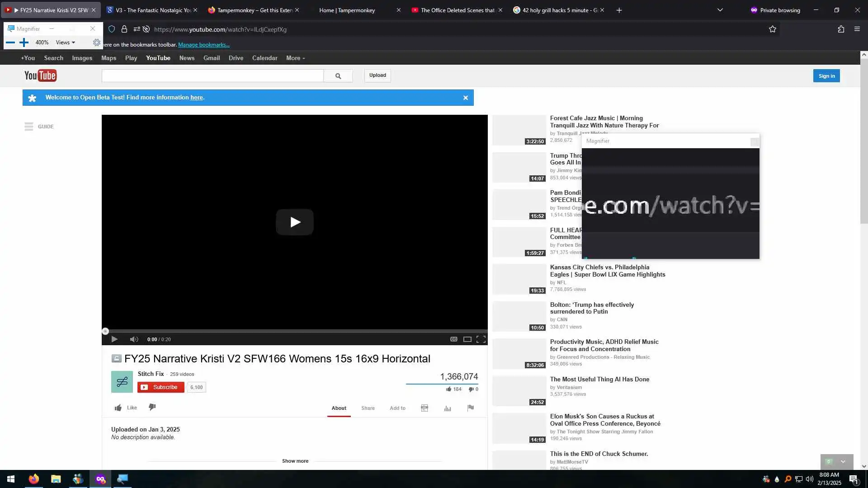Click the thumbs down dislike icon
This screenshot has height=488, width=868.
point(152,407)
